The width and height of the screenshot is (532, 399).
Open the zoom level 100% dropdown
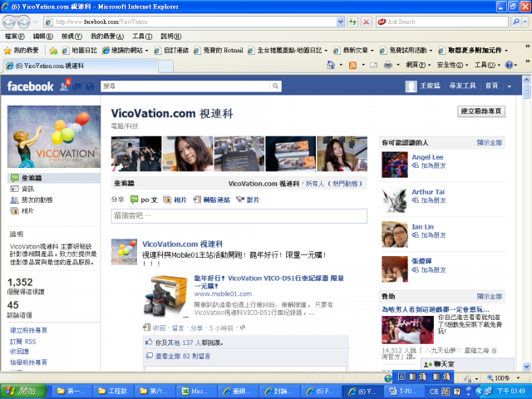click(518, 378)
